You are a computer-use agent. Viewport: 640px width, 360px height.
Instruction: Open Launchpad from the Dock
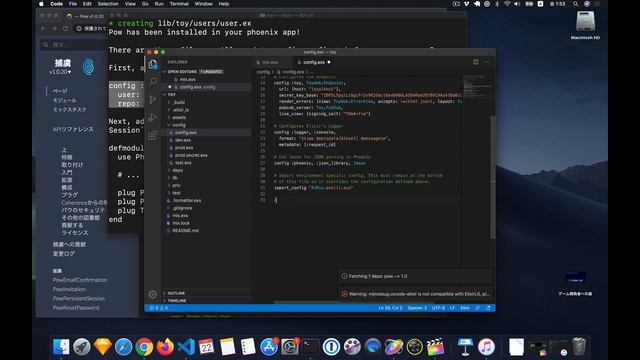pyautogui.click(x=82, y=347)
